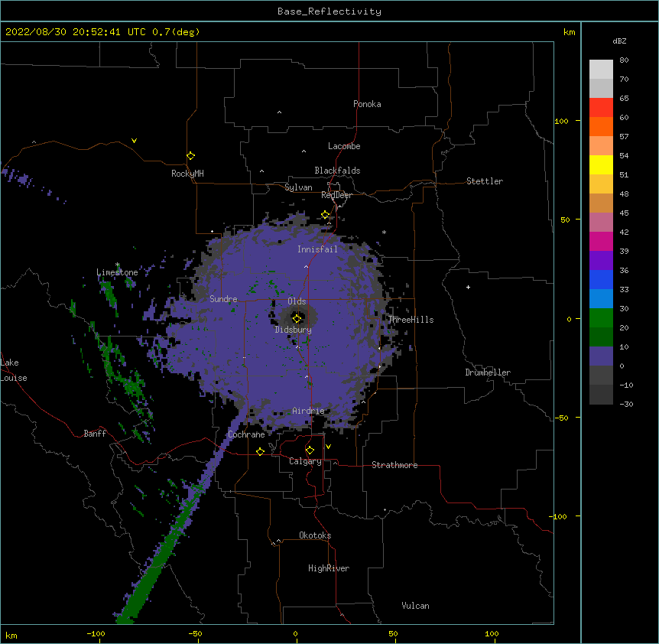
Task: Pick the bright green 20-30 dBZ legend swatch
Action: [x=601, y=318]
